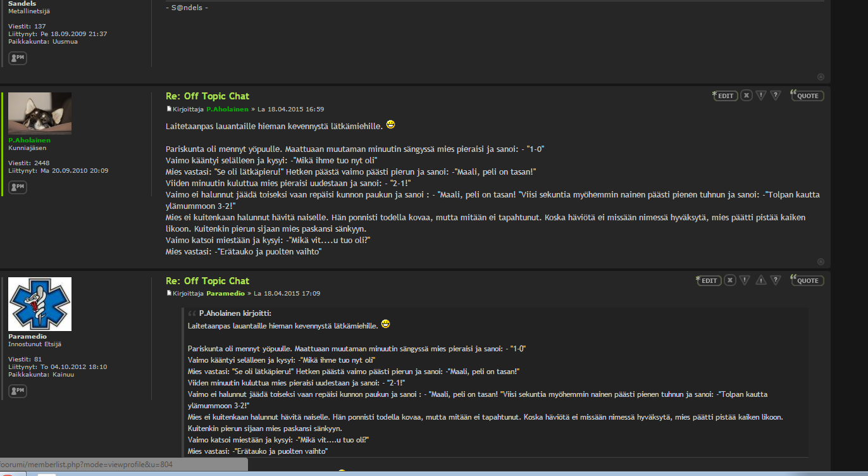Jump to top from Sandels' post

pyautogui.click(x=821, y=77)
